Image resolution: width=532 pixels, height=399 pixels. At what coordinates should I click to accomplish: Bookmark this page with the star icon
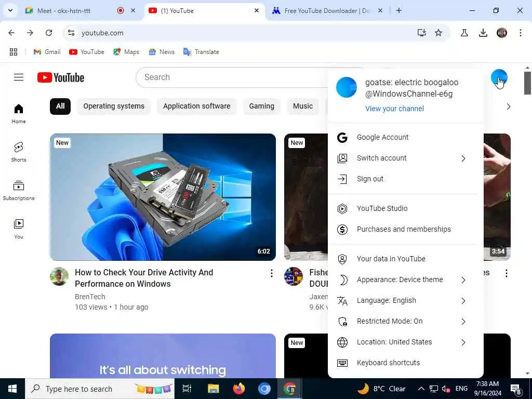tap(438, 33)
